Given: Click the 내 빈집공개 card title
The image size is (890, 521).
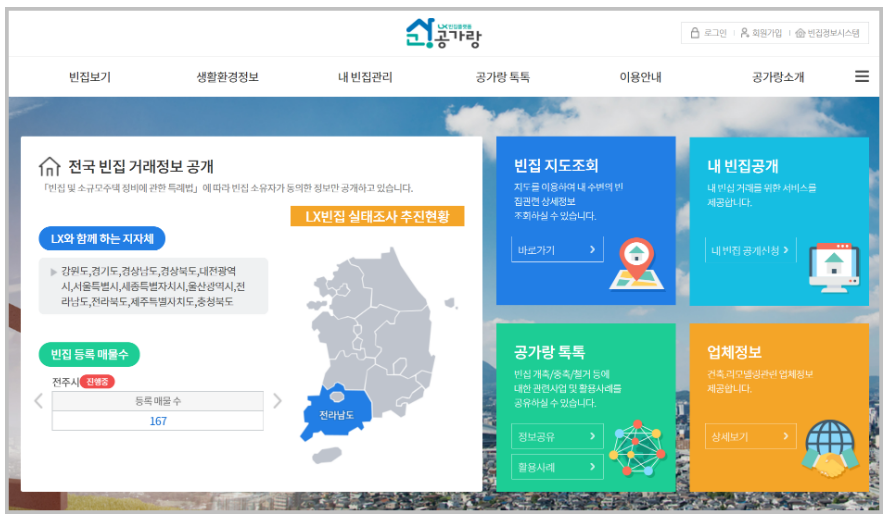Looking at the screenshot, I should (x=743, y=166).
